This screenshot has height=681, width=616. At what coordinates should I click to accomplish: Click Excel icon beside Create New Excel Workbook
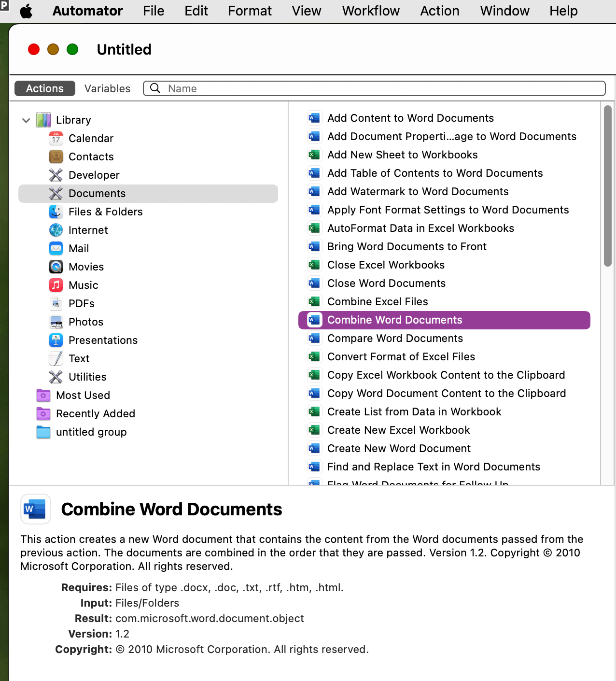pyautogui.click(x=314, y=430)
